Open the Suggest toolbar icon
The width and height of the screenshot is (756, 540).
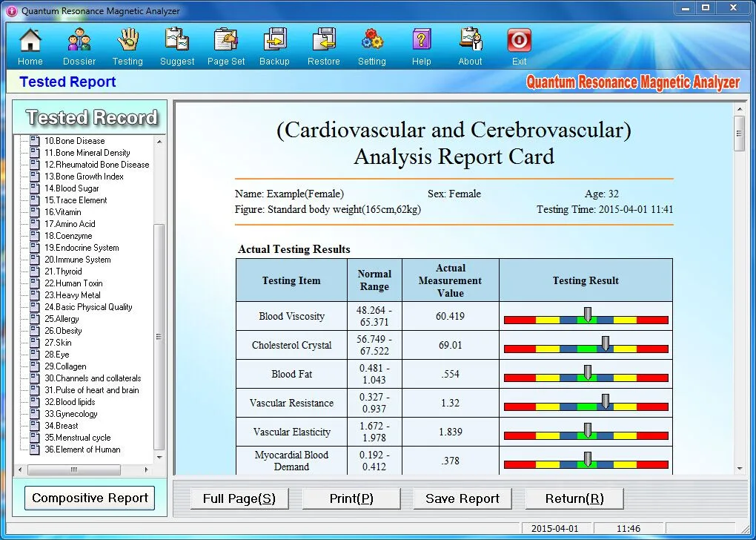click(177, 41)
